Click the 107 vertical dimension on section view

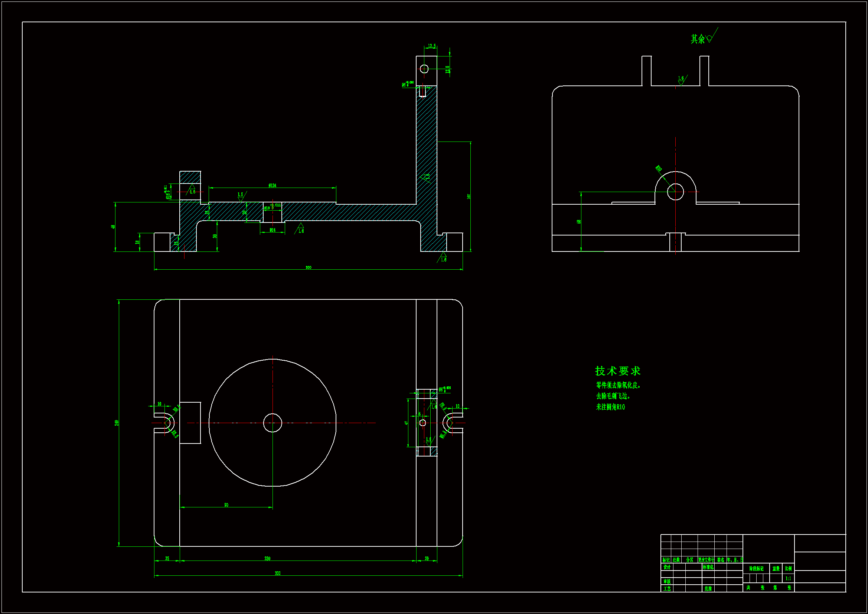point(469,196)
